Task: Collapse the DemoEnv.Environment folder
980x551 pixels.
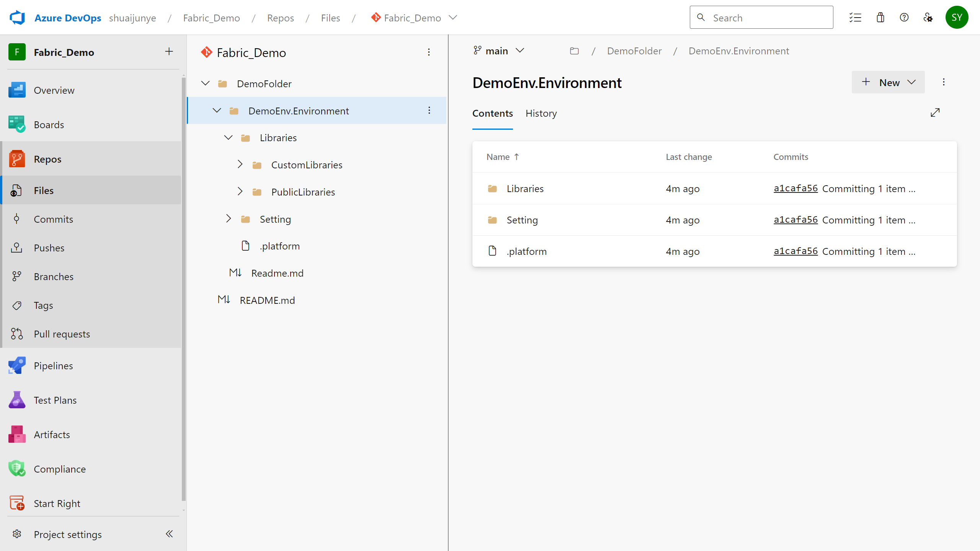Action: point(216,110)
